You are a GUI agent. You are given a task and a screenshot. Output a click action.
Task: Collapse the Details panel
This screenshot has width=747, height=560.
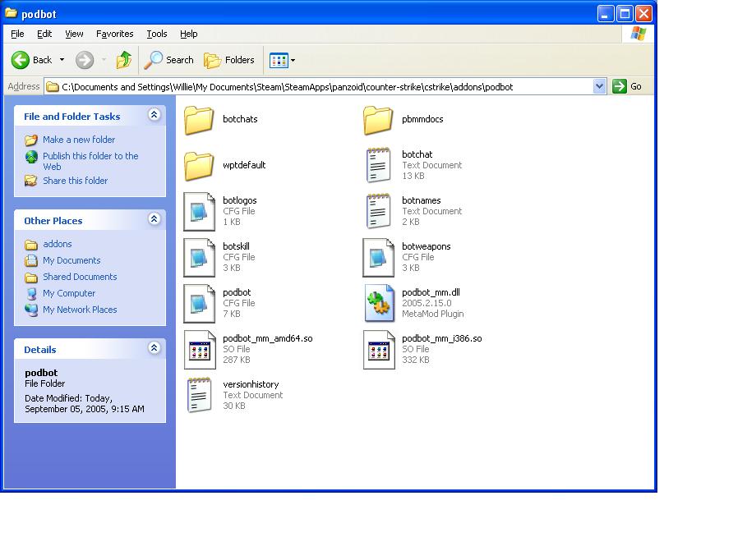tap(154, 348)
